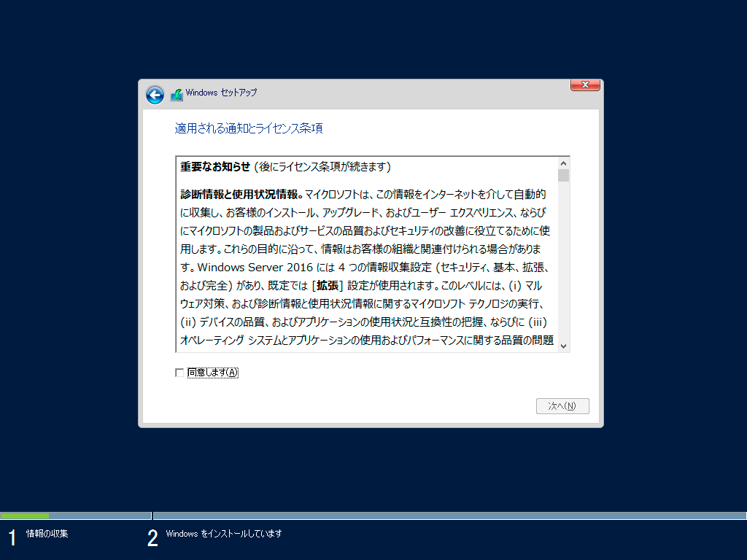Enable the 同意します agreement checkbox
Screen dimensions: 747x560
179,373
